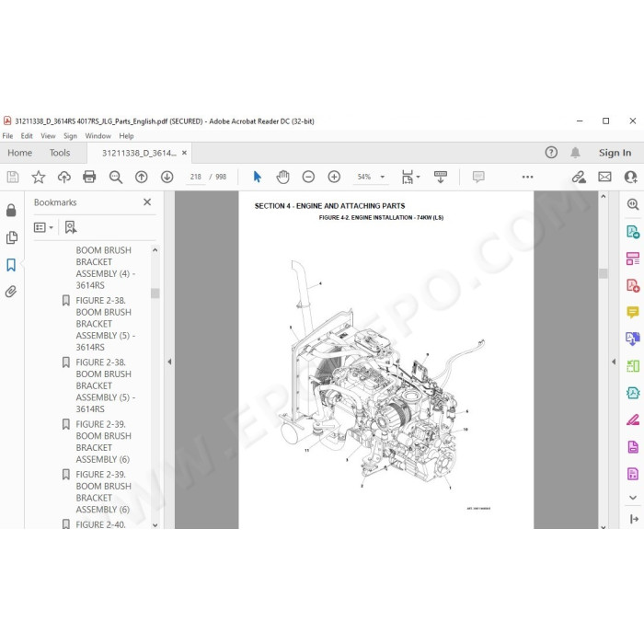Find current bookmark icon

point(71,227)
